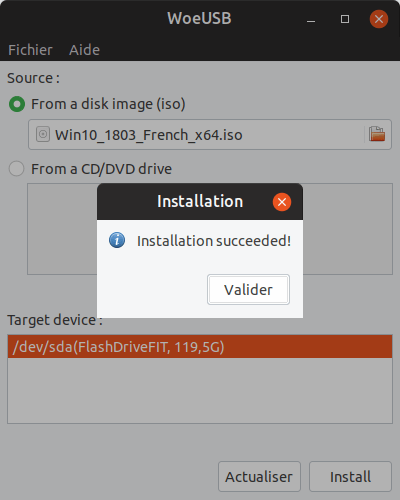400x500 pixels.
Task: Start installation with the Install button
Action: tap(350, 477)
